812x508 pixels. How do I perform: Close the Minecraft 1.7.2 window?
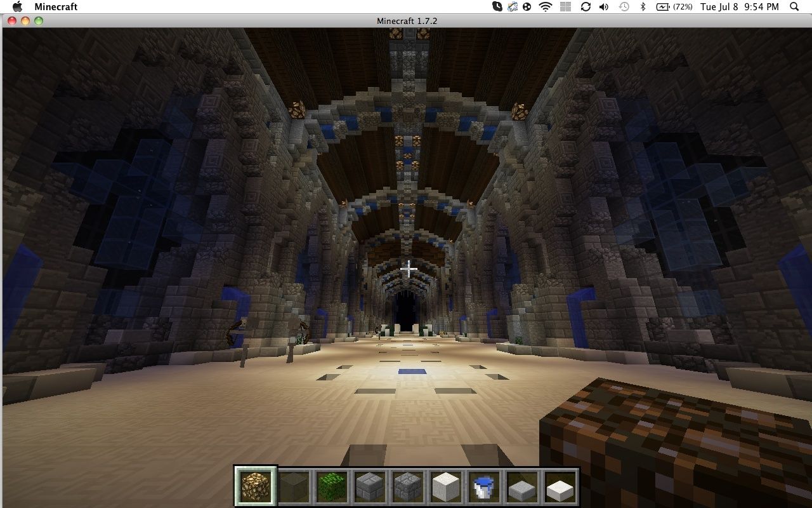point(12,21)
